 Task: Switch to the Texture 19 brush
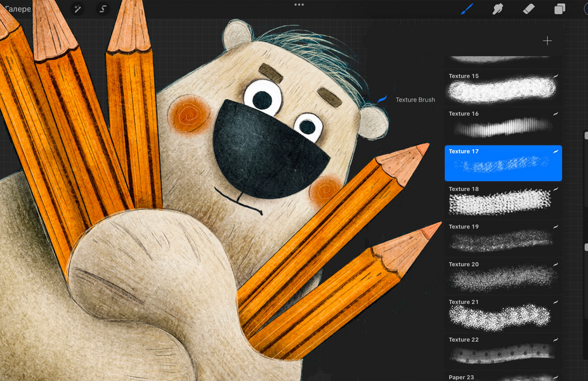point(503,238)
